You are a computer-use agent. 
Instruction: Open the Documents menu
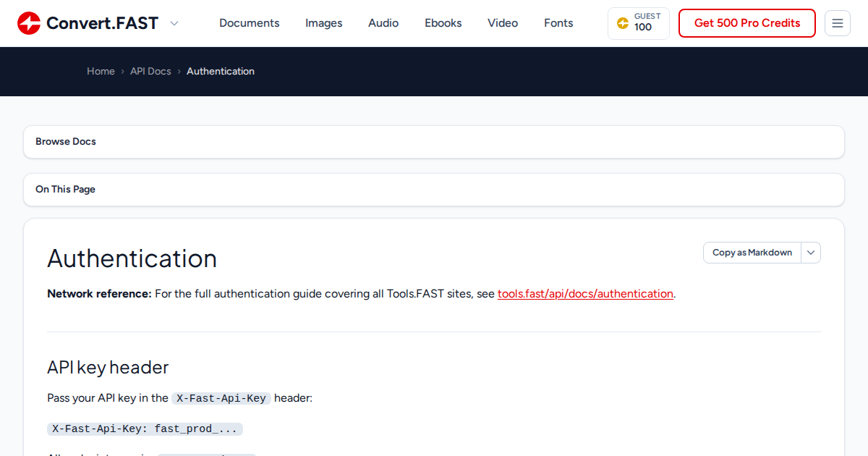[250, 23]
